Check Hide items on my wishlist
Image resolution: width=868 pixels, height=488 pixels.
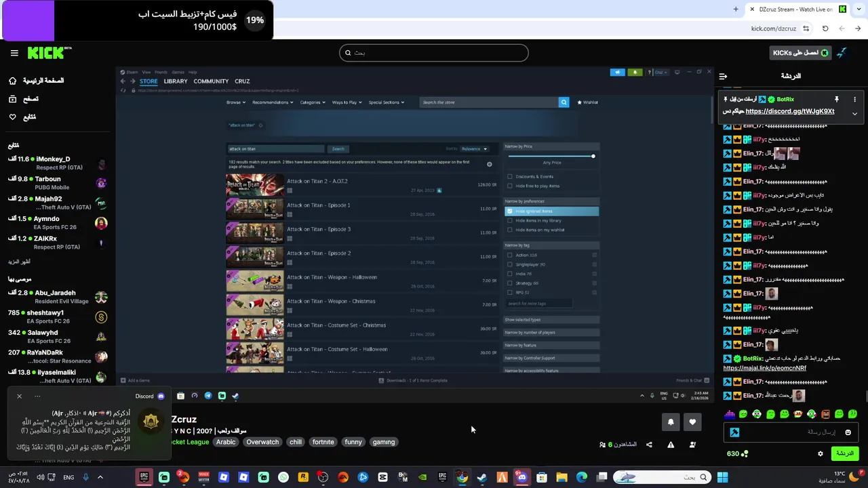click(x=510, y=230)
